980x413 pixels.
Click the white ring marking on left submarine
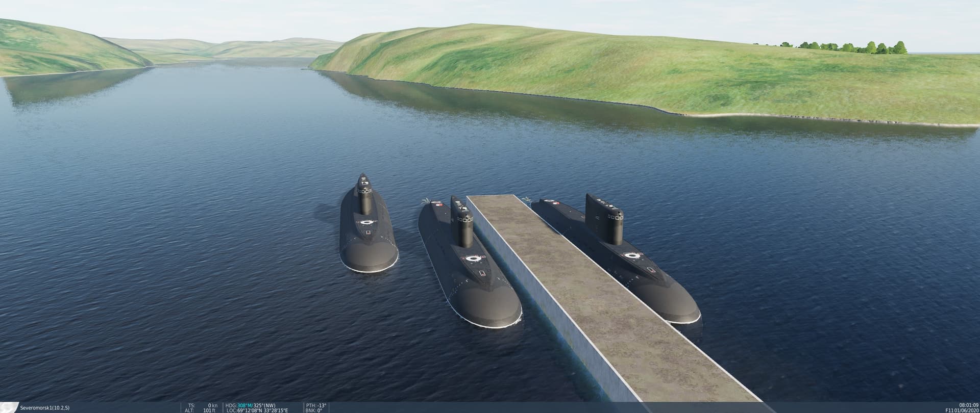(x=366, y=222)
